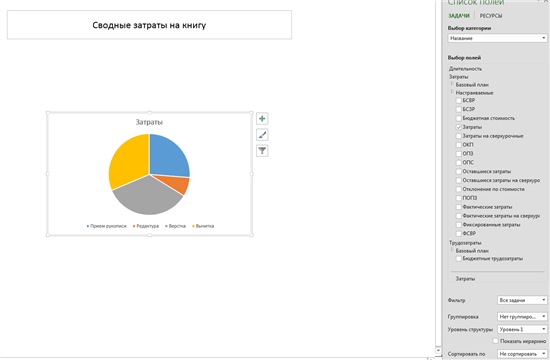Select Трудозатраты group in field list
550x360 pixels.
tap(465, 243)
